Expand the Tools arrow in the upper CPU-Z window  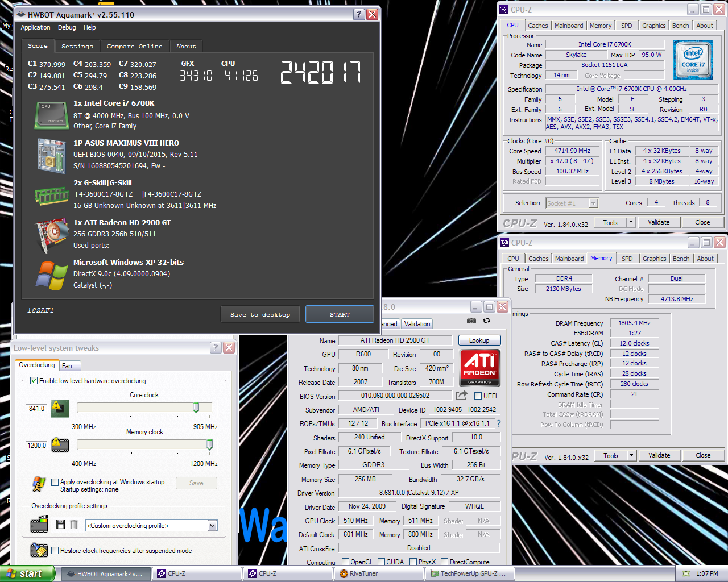631,222
